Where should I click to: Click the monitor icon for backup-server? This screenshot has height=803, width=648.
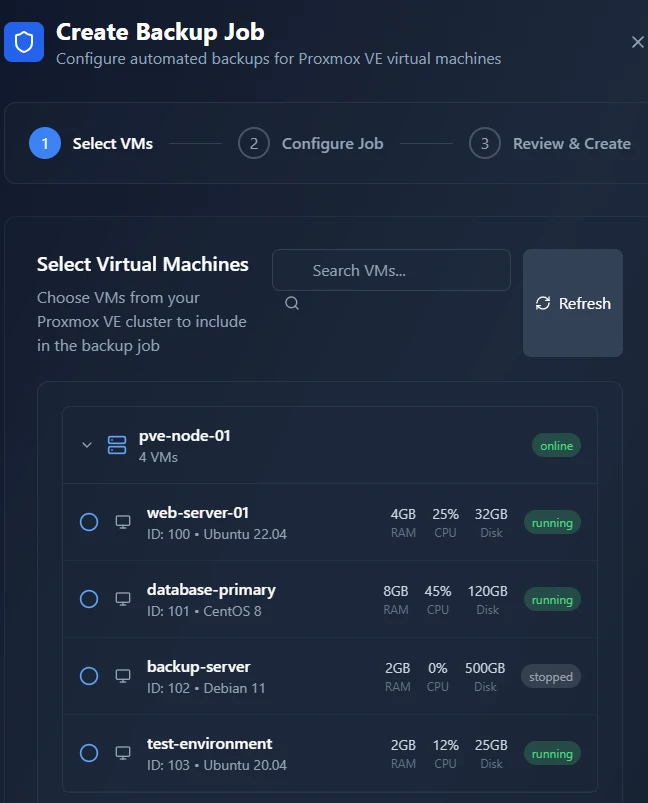[123, 676]
